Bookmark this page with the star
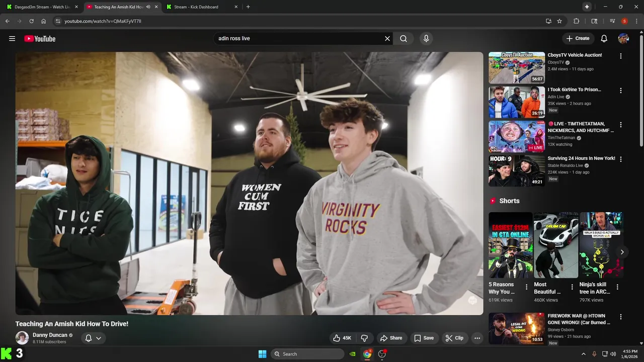 (x=559, y=21)
